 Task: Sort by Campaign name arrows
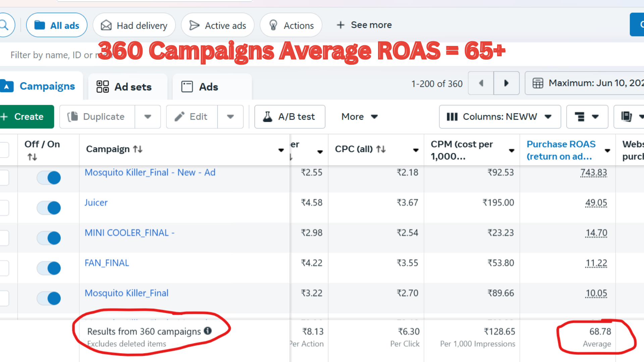(x=138, y=149)
